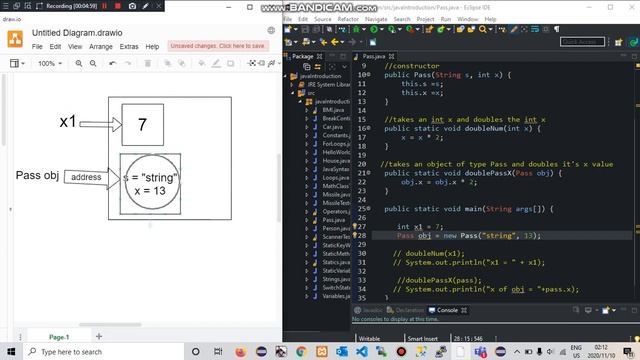Image resolution: width=640 pixels, height=360 pixels.
Task: Click the draw.io orange logo
Action: point(16,40)
